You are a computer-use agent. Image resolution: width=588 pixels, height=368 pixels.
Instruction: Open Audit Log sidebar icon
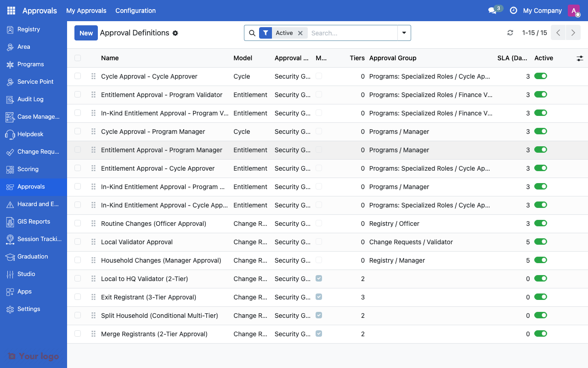10,99
